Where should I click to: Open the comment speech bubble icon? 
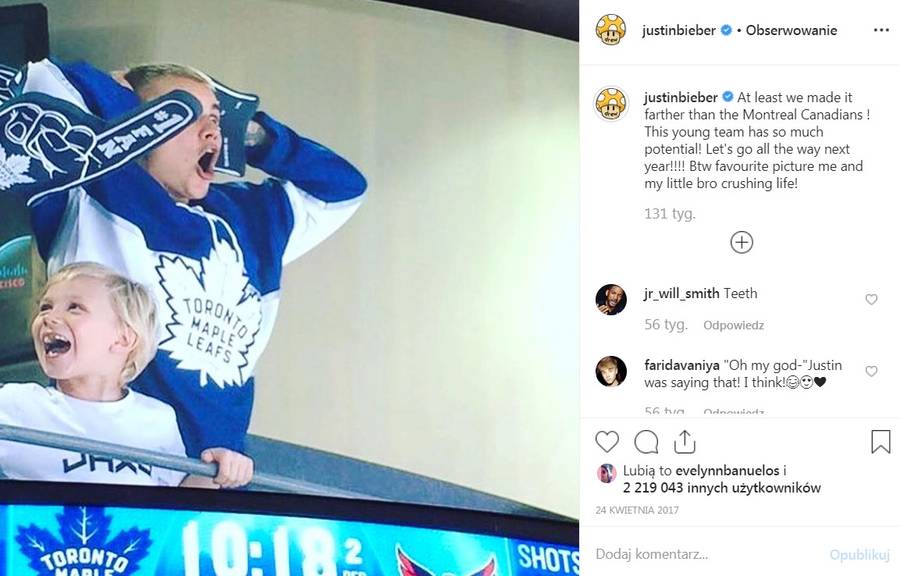[646, 442]
